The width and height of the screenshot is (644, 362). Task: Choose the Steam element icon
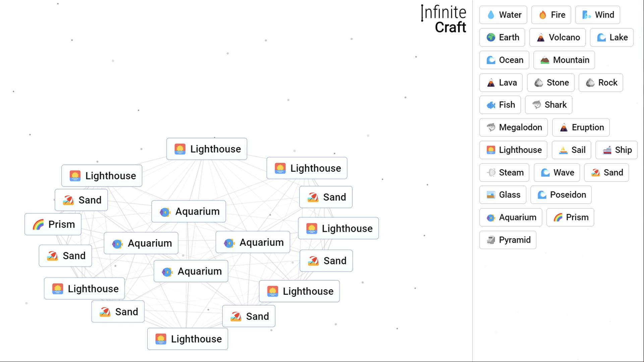(x=491, y=172)
